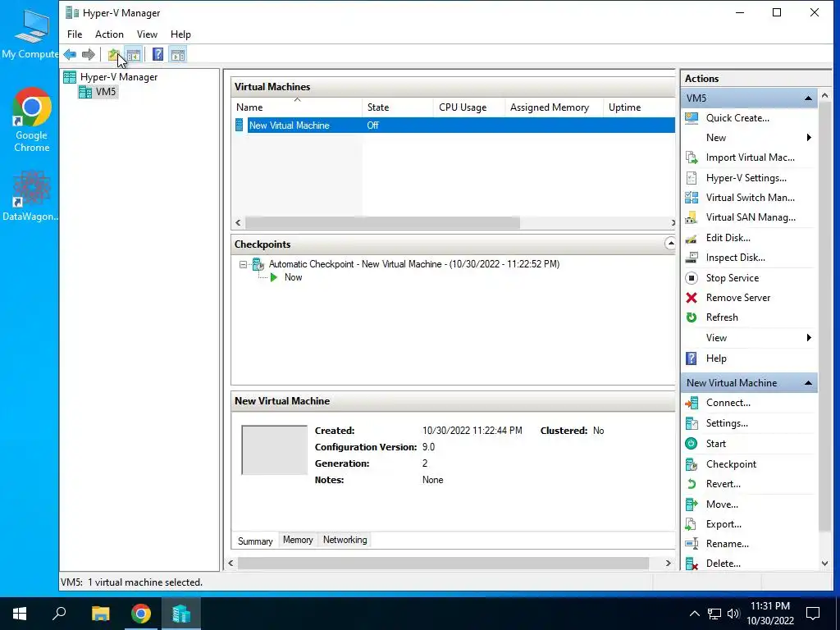Viewport: 840px width, 630px height.
Task: Click the Hyper-V Manager taskbar button
Action: (181, 614)
